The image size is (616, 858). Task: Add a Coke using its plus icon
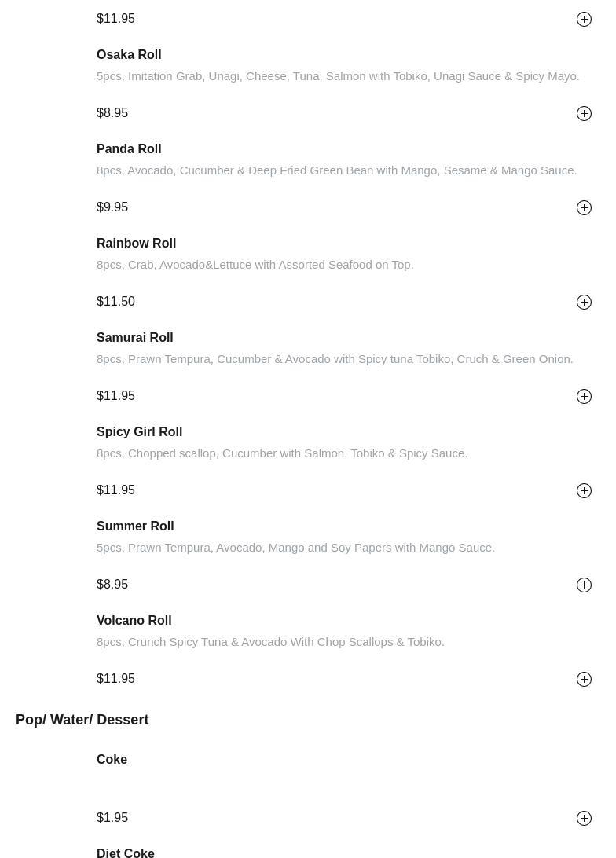pos(584,818)
